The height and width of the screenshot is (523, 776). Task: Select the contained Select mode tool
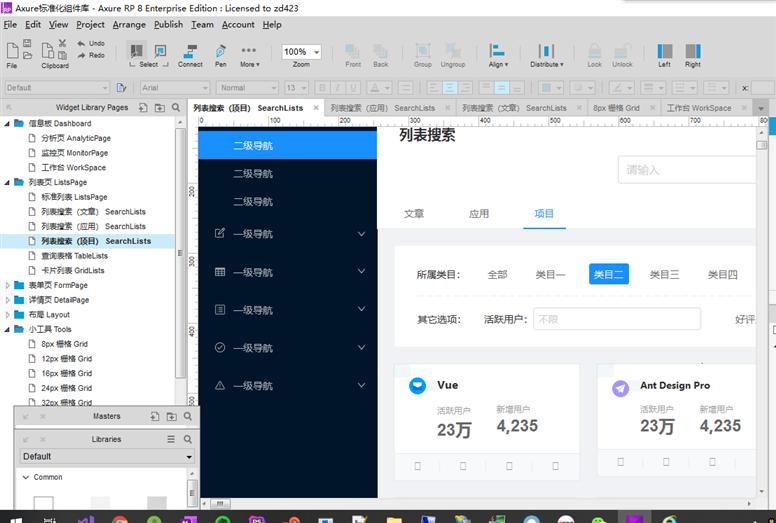[x=160, y=51]
